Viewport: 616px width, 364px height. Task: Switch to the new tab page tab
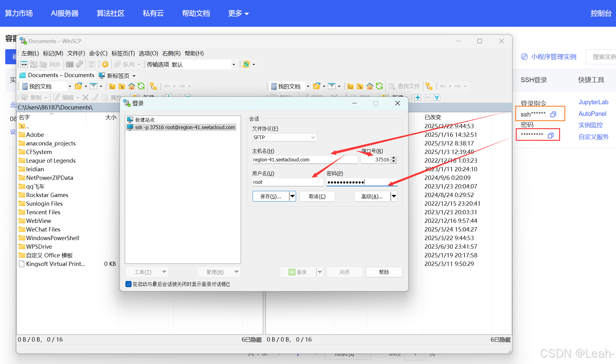tap(118, 76)
